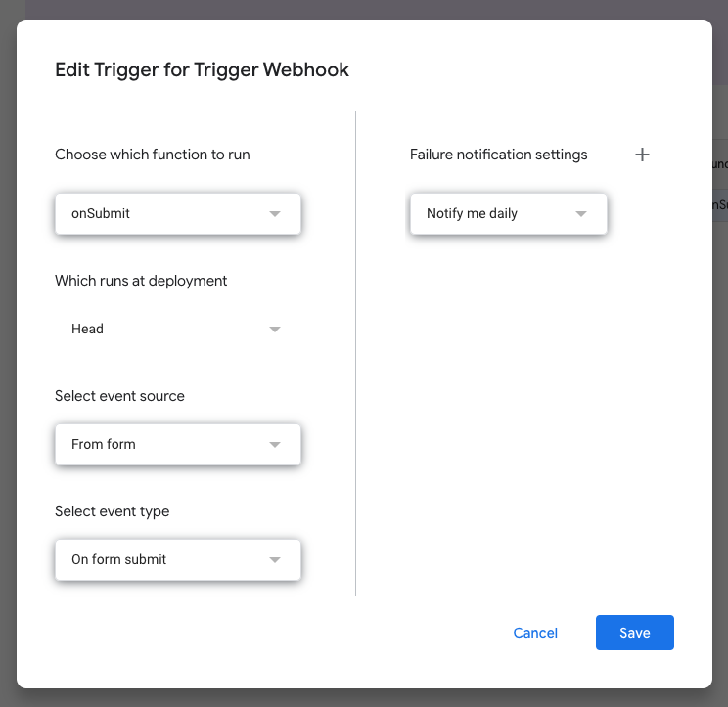Viewport: 728px width, 707px height.
Task: Click the Failure notification settings label
Action: pos(498,155)
